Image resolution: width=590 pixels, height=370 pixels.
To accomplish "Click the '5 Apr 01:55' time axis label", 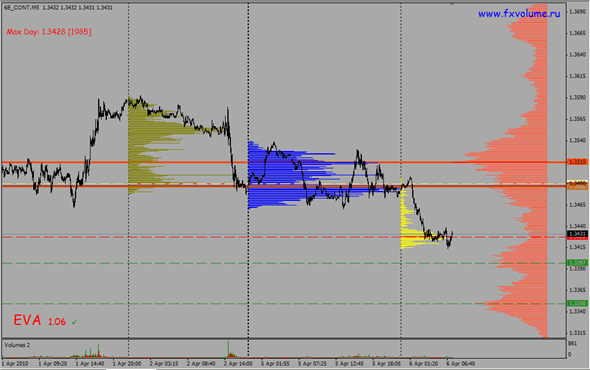I will tap(275, 364).
